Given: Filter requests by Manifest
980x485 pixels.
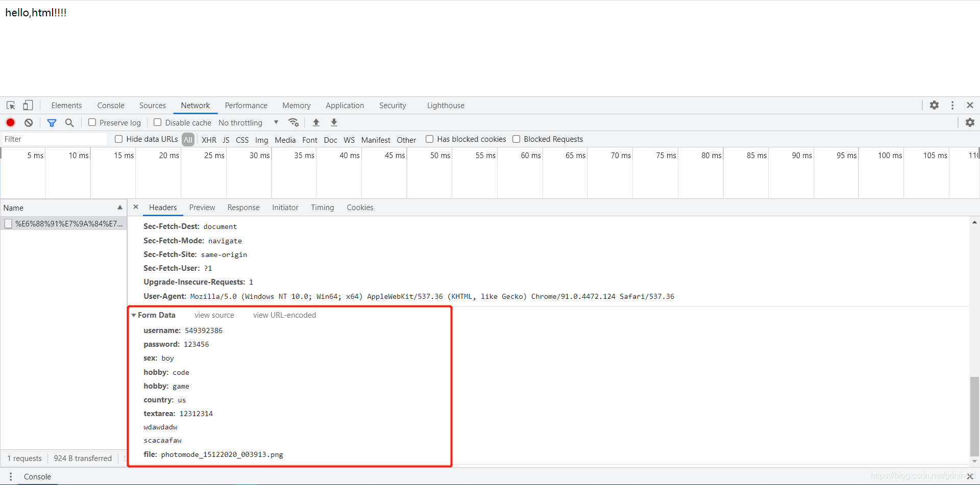Looking at the screenshot, I should (x=376, y=140).
